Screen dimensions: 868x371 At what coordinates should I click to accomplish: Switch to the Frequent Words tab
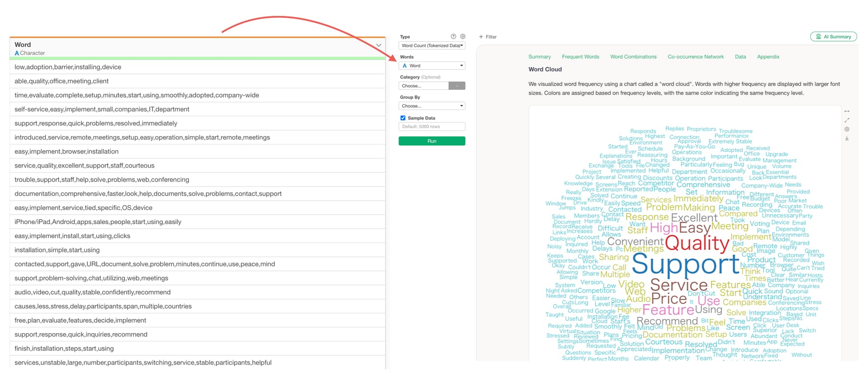pyautogui.click(x=580, y=57)
